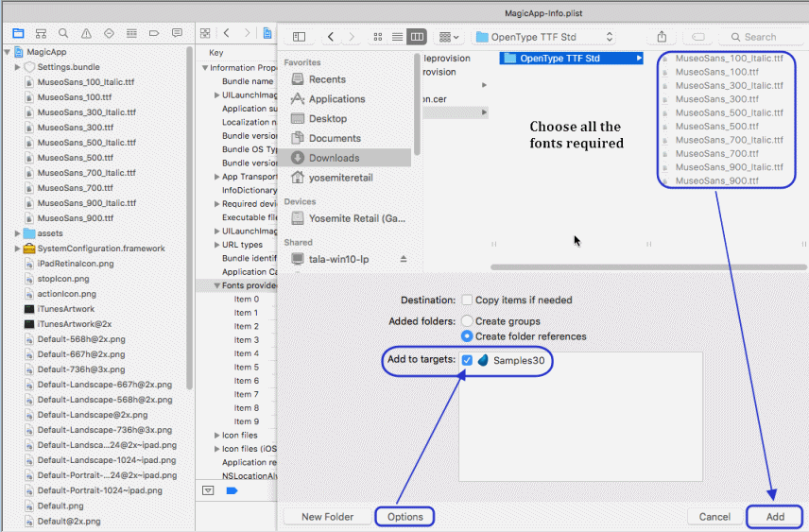Select MuseoSans_900_Italic.ttf in file dialog column
Screen dimensions: 809x532
pos(729,167)
